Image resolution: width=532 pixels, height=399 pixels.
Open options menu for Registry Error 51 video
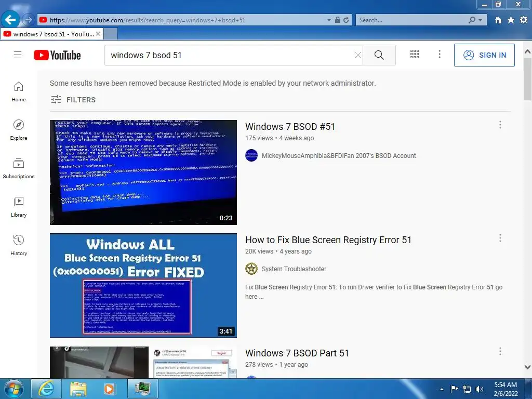(x=500, y=238)
